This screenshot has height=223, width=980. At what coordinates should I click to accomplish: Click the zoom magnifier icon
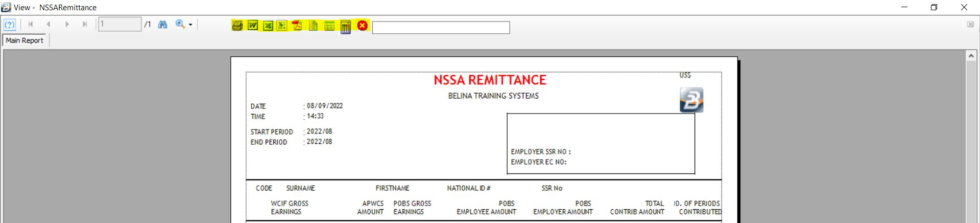tap(180, 24)
